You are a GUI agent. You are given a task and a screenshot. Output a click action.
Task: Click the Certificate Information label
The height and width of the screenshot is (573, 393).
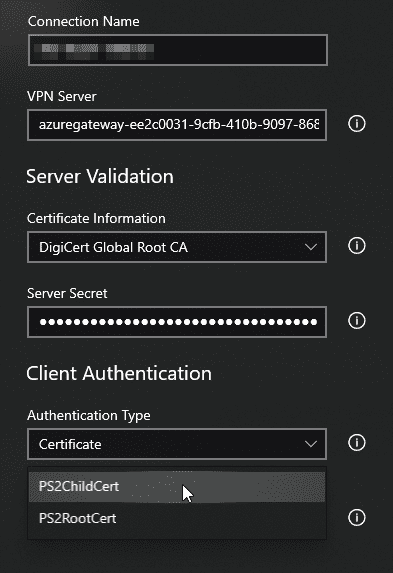[x=96, y=219]
